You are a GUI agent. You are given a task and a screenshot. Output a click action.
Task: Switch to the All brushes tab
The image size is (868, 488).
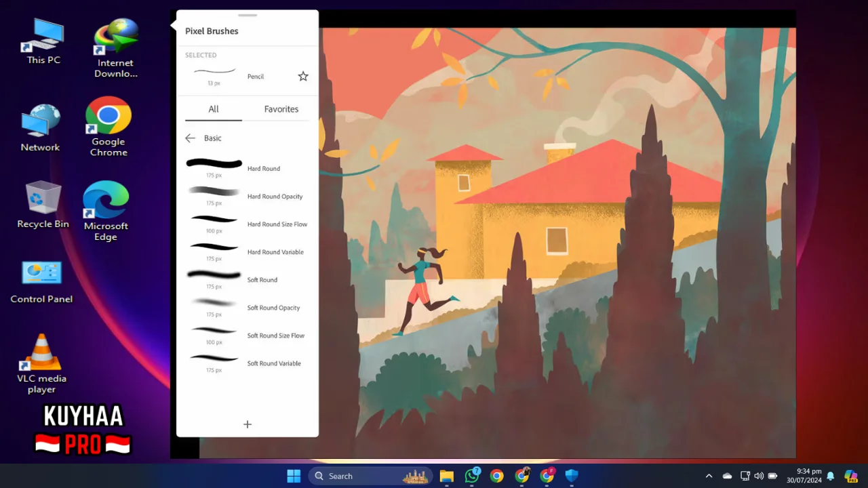pyautogui.click(x=214, y=109)
